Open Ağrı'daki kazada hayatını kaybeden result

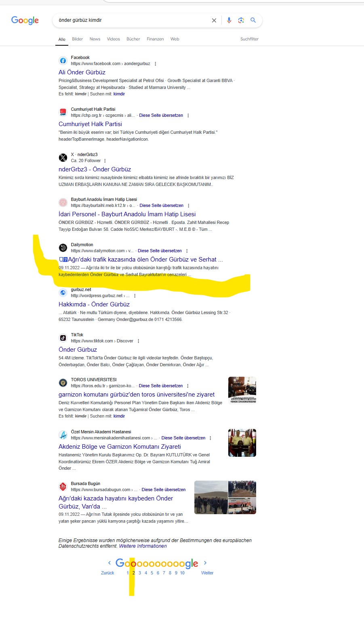116,502
